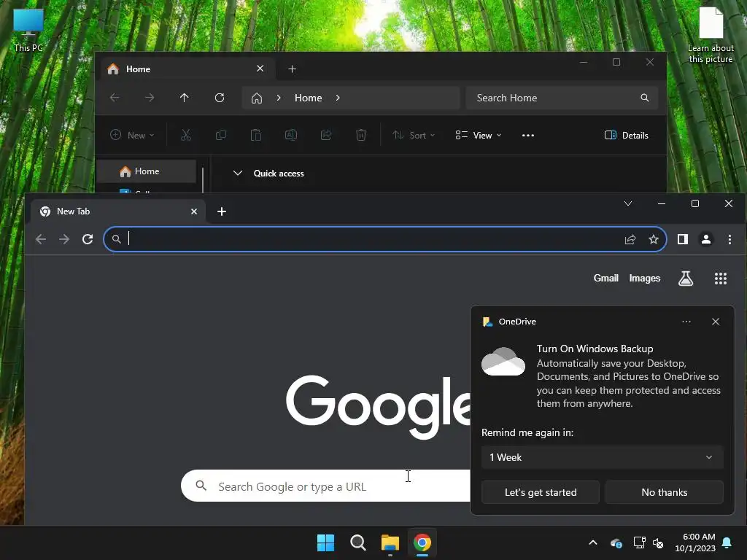Add a new File Explorer tab

(x=292, y=69)
